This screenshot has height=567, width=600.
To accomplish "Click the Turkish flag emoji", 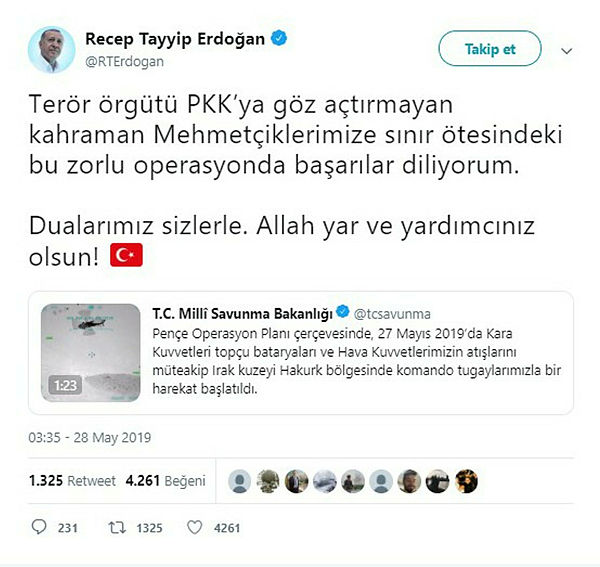I will coord(126,255).
